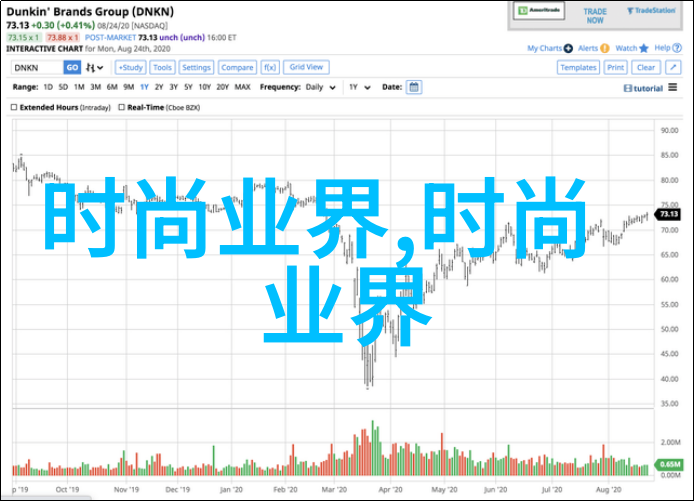Viewport: 695px width, 502px height.
Task: Open the hamburger menu beside tutorial
Action: (x=672, y=87)
